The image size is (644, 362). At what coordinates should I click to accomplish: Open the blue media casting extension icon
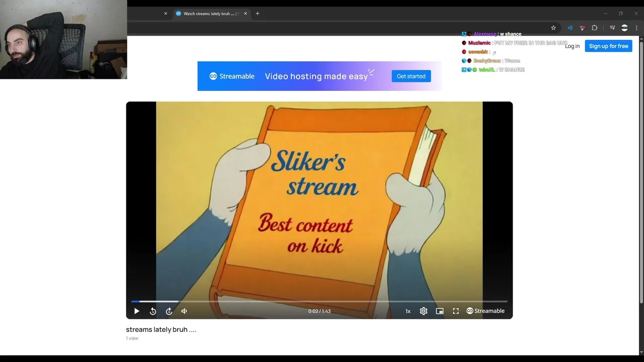tap(570, 28)
